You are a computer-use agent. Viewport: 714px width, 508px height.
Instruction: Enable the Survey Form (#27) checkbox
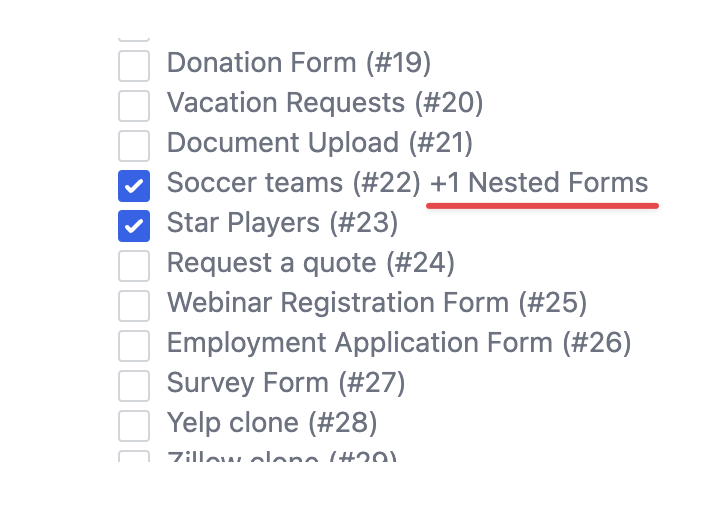[x=134, y=385]
